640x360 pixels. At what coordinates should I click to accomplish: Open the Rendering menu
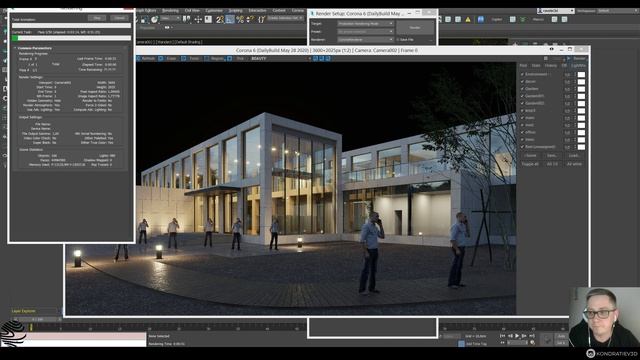tap(170, 11)
